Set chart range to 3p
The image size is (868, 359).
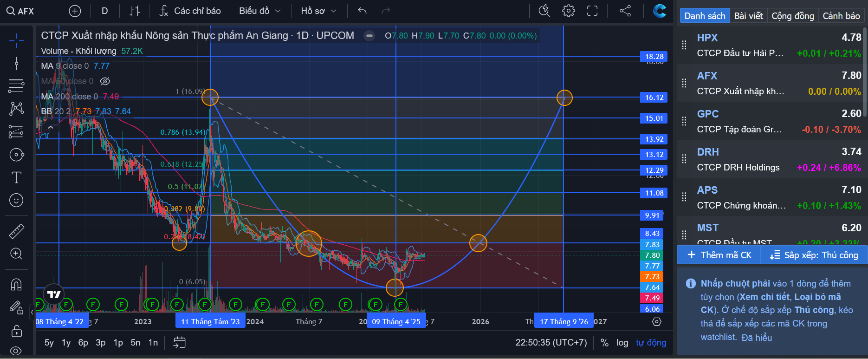coord(100,343)
